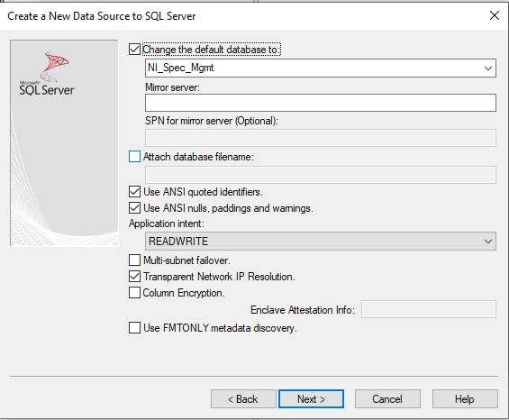
Task: Uncheck Change the default database to
Action: tap(135, 50)
